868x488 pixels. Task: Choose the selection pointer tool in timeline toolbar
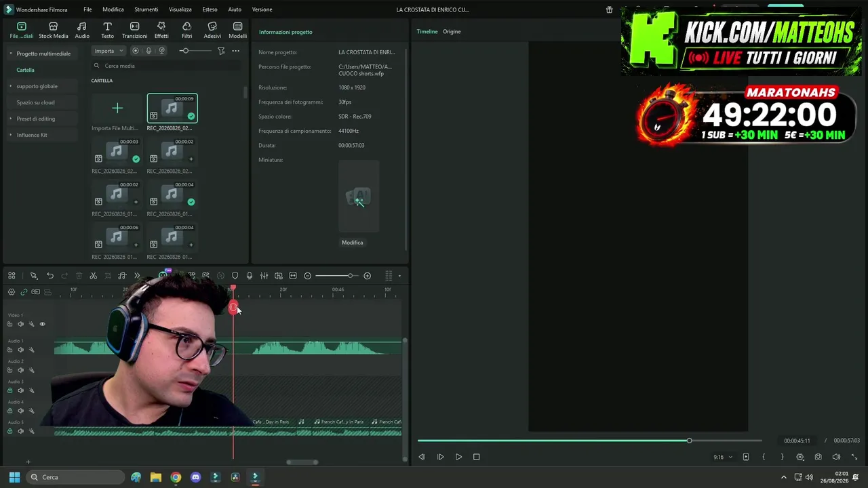point(33,276)
